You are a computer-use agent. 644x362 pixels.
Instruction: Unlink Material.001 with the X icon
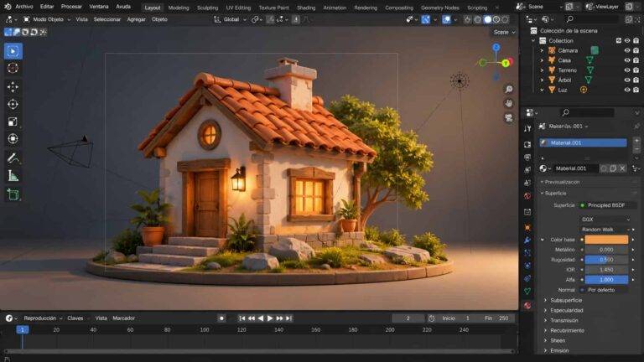(x=623, y=168)
